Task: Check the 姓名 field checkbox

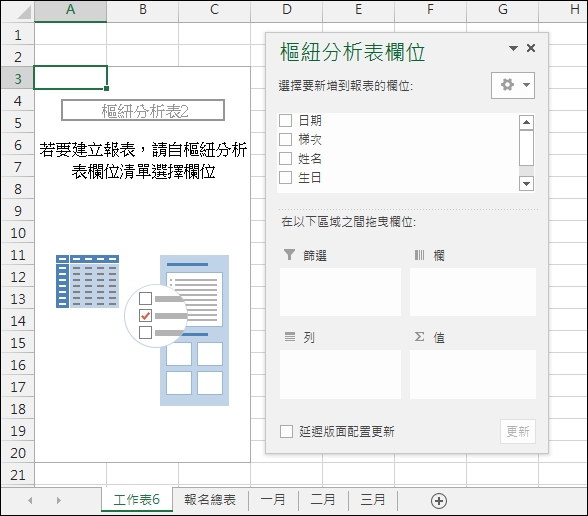Action: pos(285,159)
